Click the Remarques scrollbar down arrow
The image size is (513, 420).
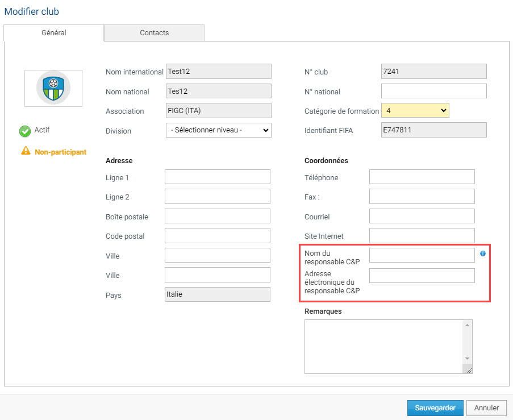pyautogui.click(x=467, y=359)
